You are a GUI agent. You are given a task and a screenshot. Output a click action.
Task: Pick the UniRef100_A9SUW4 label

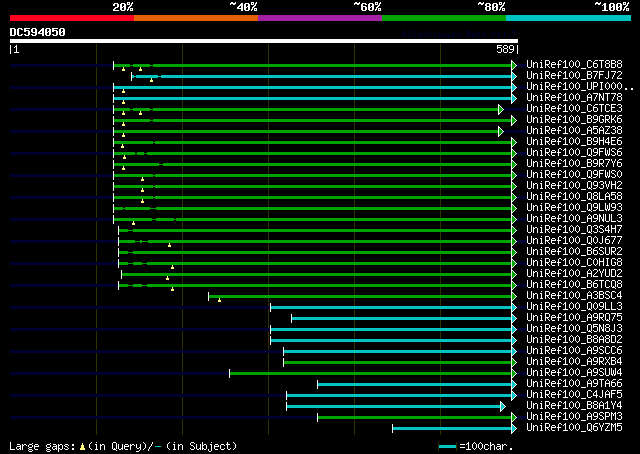(x=574, y=373)
